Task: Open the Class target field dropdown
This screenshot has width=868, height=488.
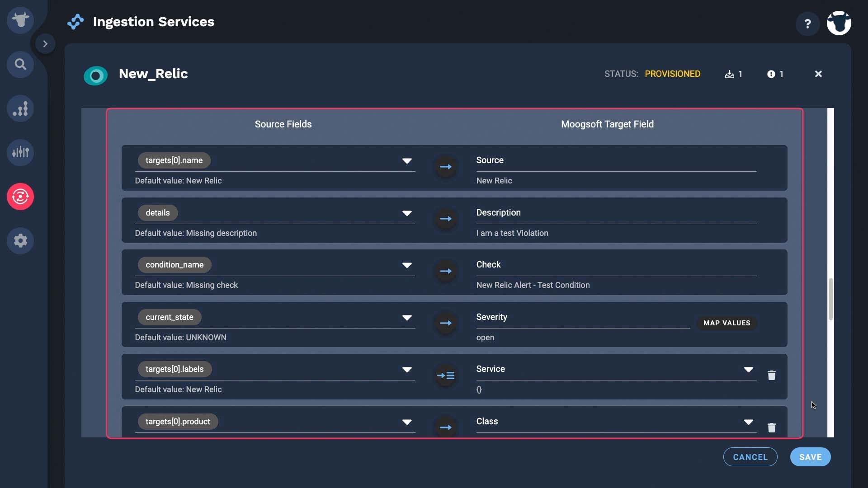Action: tap(749, 422)
